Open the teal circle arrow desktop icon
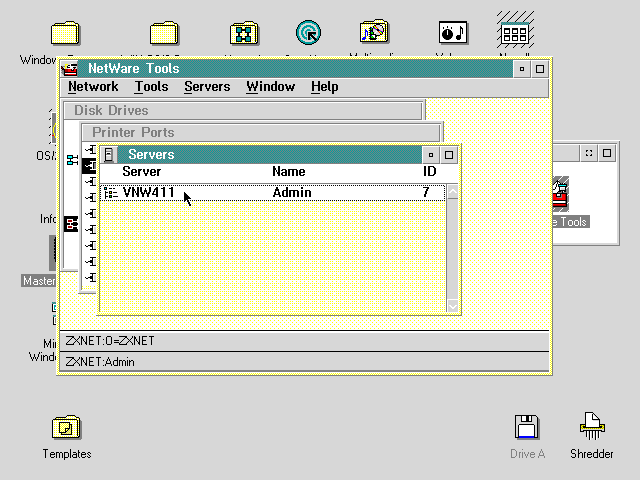The width and height of the screenshot is (640, 480). pos(309,33)
